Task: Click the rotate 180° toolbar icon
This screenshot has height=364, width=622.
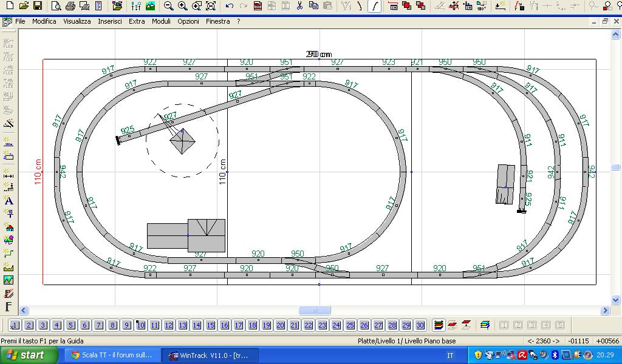Action: [482, 5]
